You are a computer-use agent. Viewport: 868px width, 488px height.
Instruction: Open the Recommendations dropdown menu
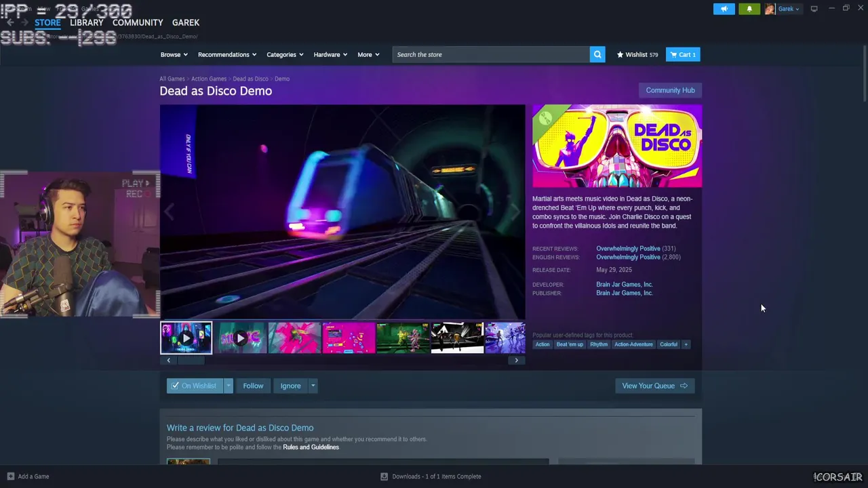pyautogui.click(x=227, y=55)
